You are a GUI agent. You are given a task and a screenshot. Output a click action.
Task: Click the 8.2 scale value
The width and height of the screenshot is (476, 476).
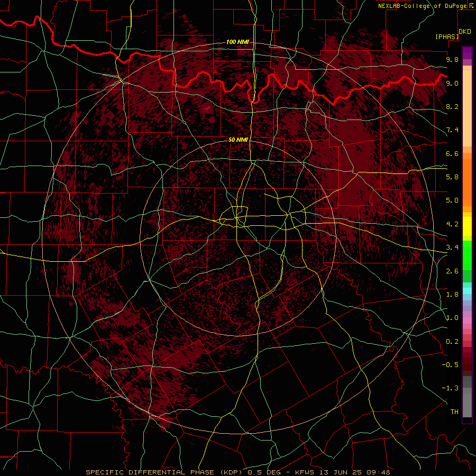click(452, 106)
